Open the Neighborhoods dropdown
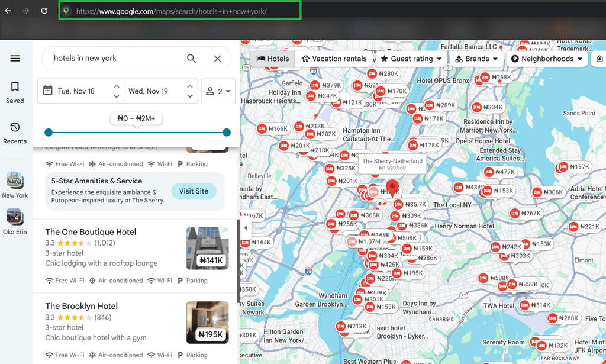 click(x=546, y=59)
